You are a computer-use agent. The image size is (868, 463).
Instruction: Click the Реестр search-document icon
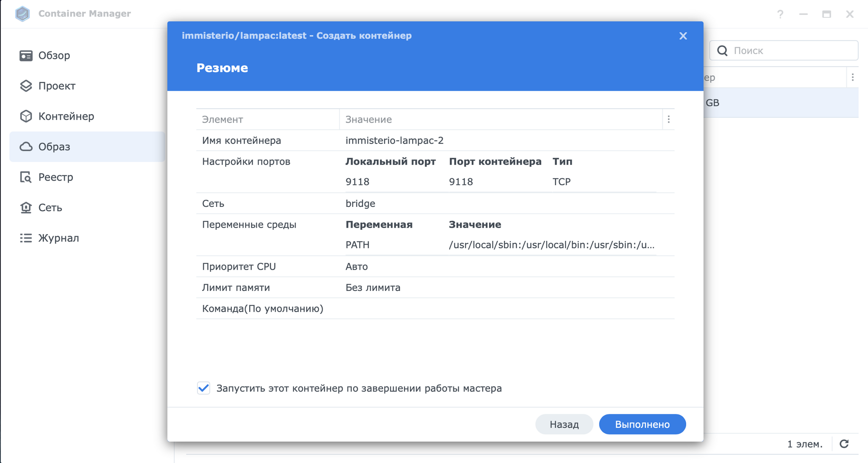pos(26,177)
